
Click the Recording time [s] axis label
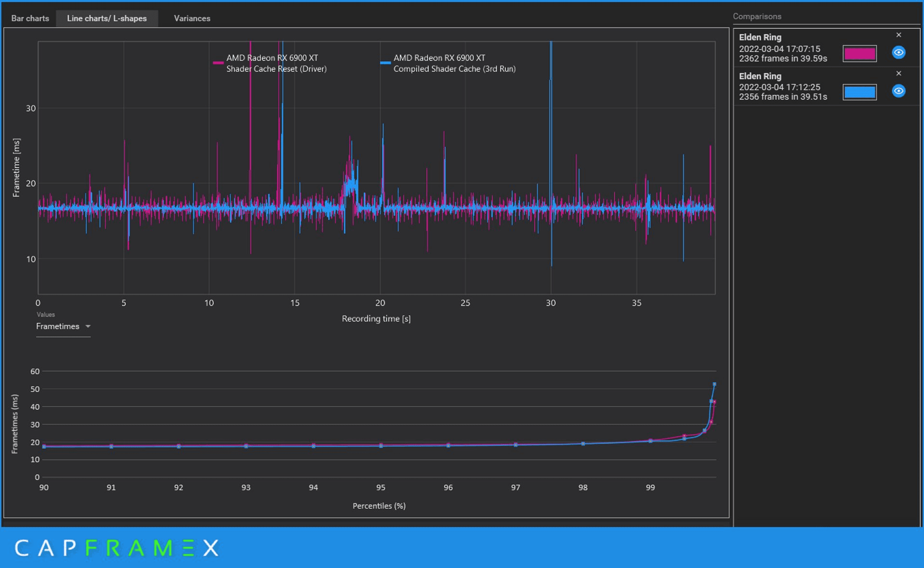pyautogui.click(x=376, y=319)
